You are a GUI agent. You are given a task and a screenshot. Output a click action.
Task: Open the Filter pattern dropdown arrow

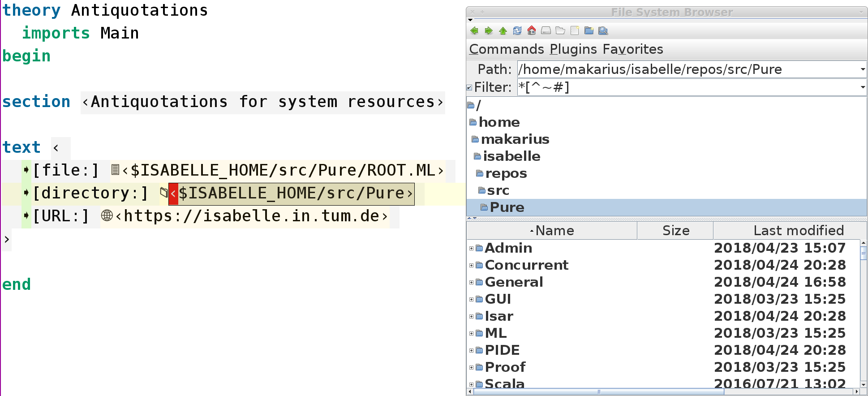863,87
